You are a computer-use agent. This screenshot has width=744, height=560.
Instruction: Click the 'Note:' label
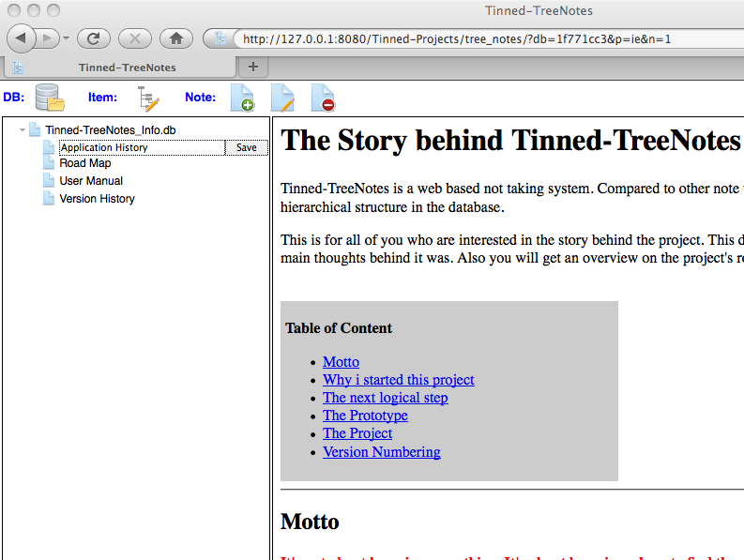pos(200,98)
